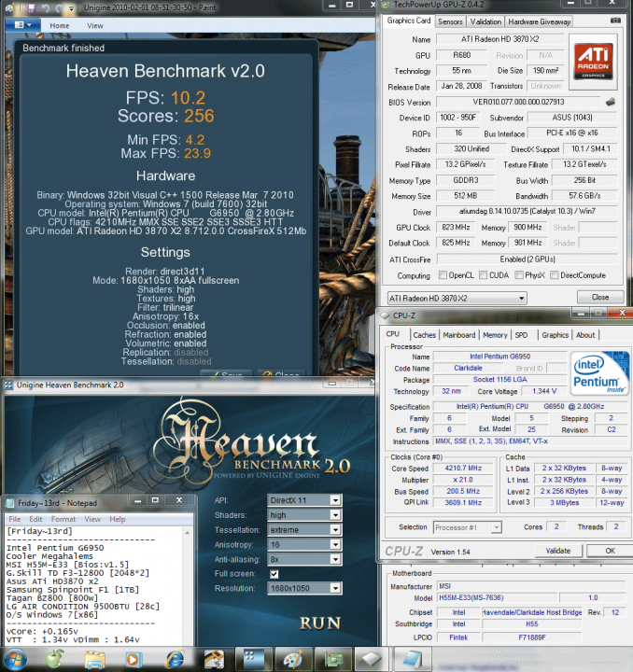Open the Help menu in Notepad
Screen dimensions: 633x672
click(118, 519)
